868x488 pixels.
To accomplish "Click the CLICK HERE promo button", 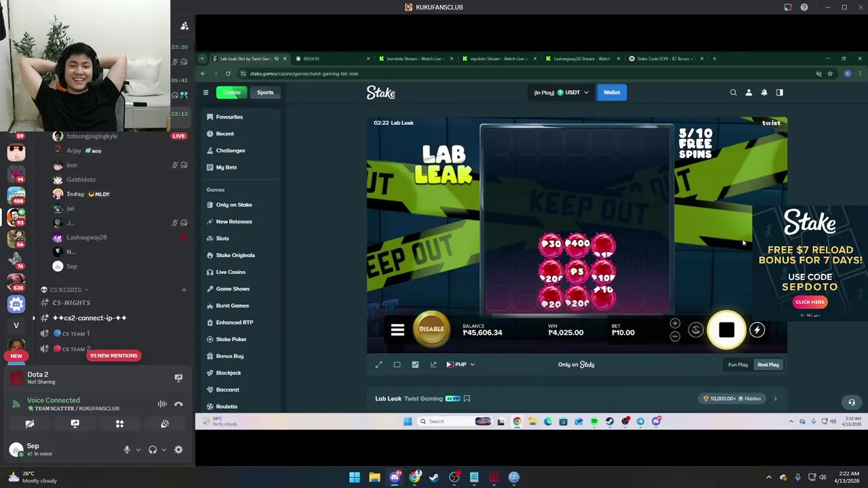I will pyautogui.click(x=810, y=302).
